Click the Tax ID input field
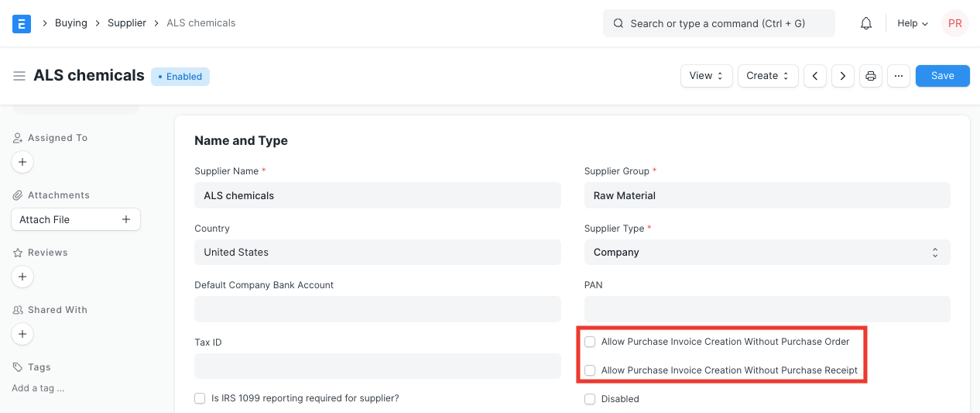 click(377, 366)
